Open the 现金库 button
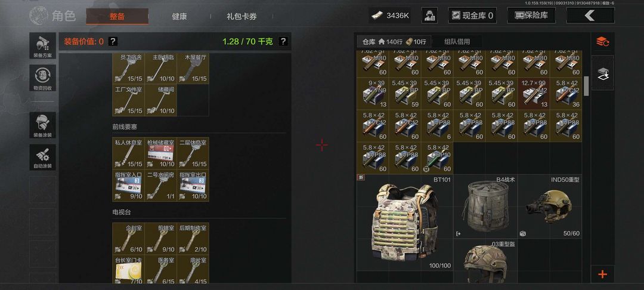This screenshot has width=644, height=290. click(472, 16)
